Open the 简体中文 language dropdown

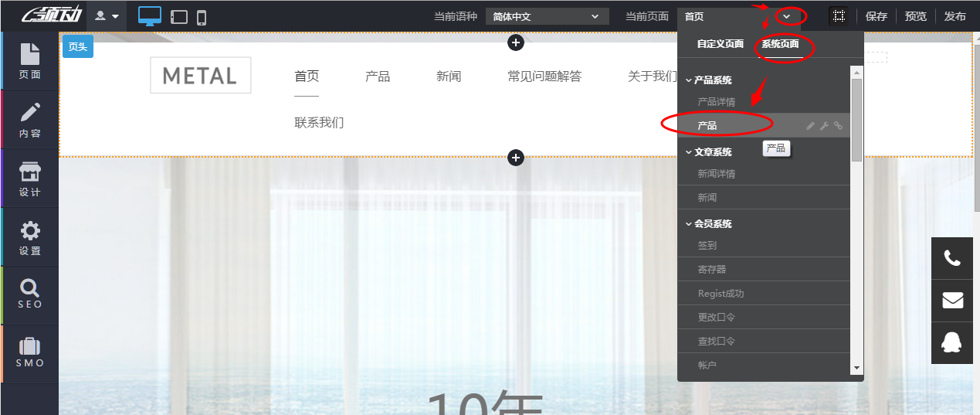pyautogui.click(x=547, y=16)
